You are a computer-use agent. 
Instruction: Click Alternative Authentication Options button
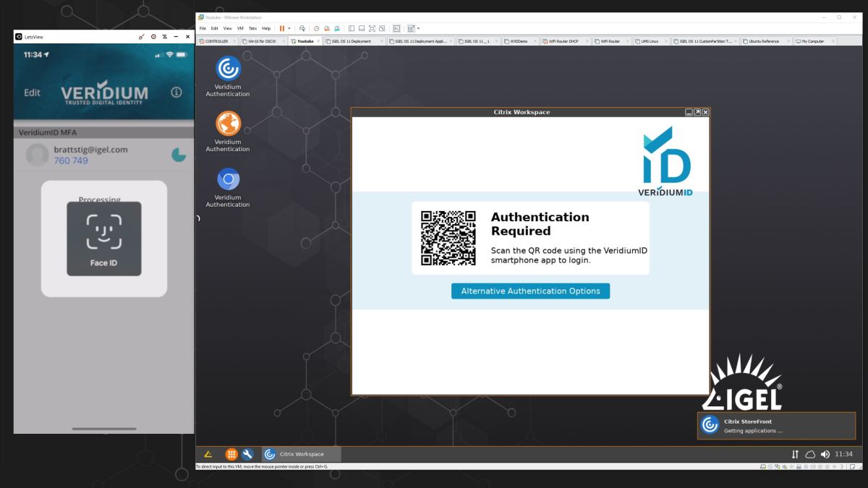pos(530,291)
